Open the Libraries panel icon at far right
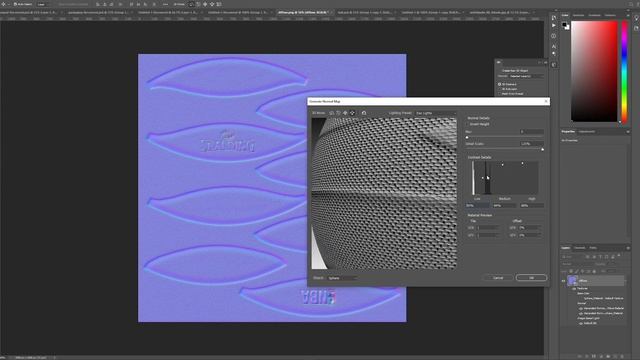The height and width of the screenshot is (360, 640). 636,28
